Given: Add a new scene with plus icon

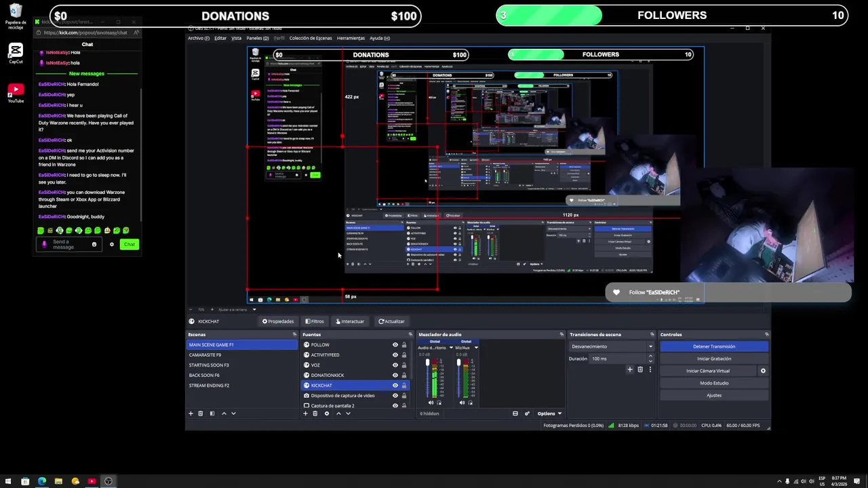Looking at the screenshot, I should pyautogui.click(x=191, y=413).
